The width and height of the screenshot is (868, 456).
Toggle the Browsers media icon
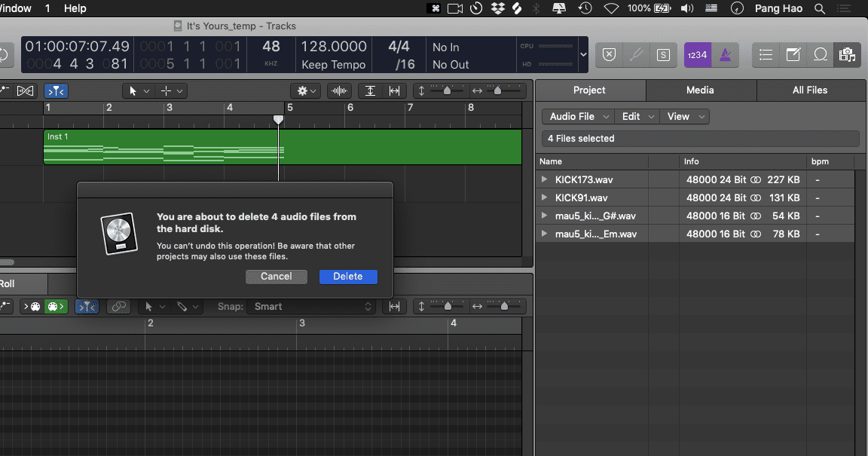[848, 54]
